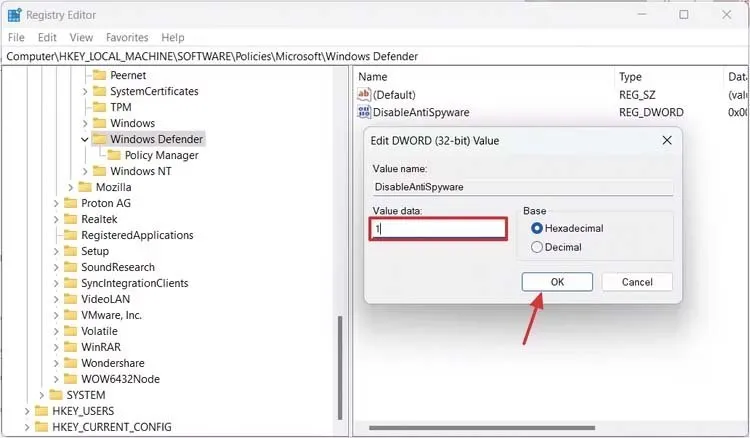Expand the SYSTEM key in tree
Image resolution: width=750 pixels, height=438 pixels.
(41, 395)
